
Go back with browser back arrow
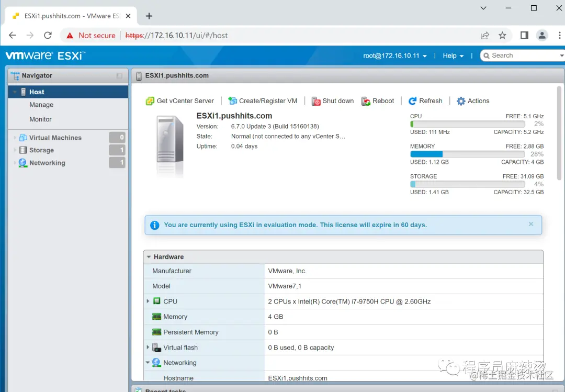coord(12,36)
